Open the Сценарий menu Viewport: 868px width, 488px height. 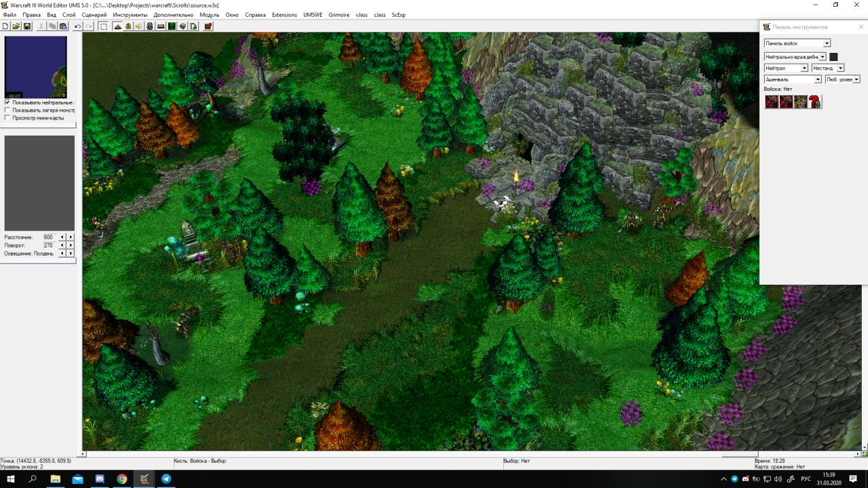[x=94, y=15]
